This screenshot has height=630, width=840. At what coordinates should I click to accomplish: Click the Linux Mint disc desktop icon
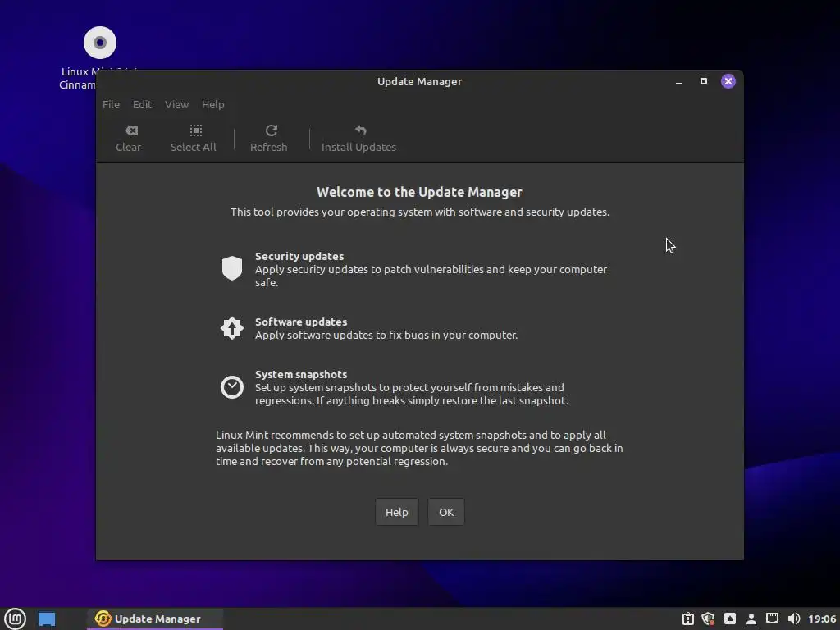[x=99, y=43]
